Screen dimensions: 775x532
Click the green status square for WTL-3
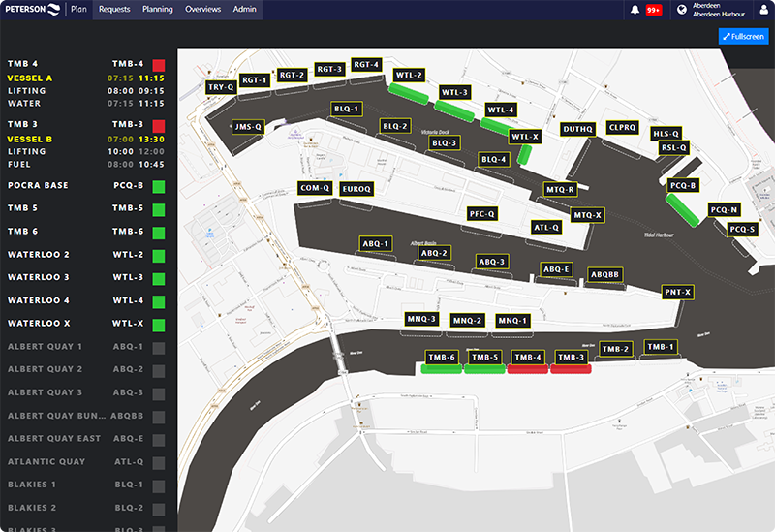point(159,279)
